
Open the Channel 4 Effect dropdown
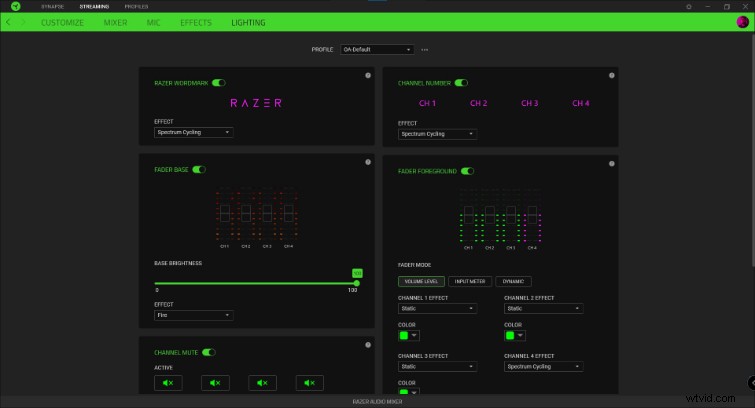[x=544, y=367]
